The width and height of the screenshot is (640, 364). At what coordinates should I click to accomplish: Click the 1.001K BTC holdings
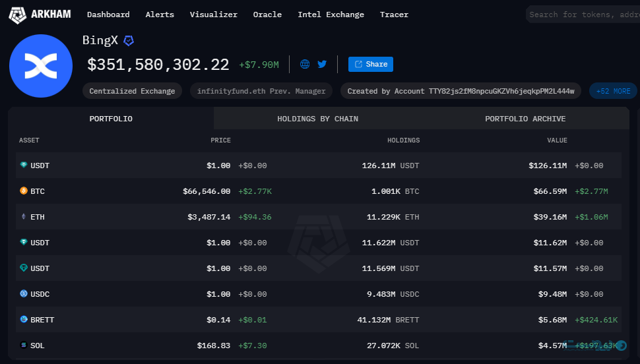[x=395, y=191]
